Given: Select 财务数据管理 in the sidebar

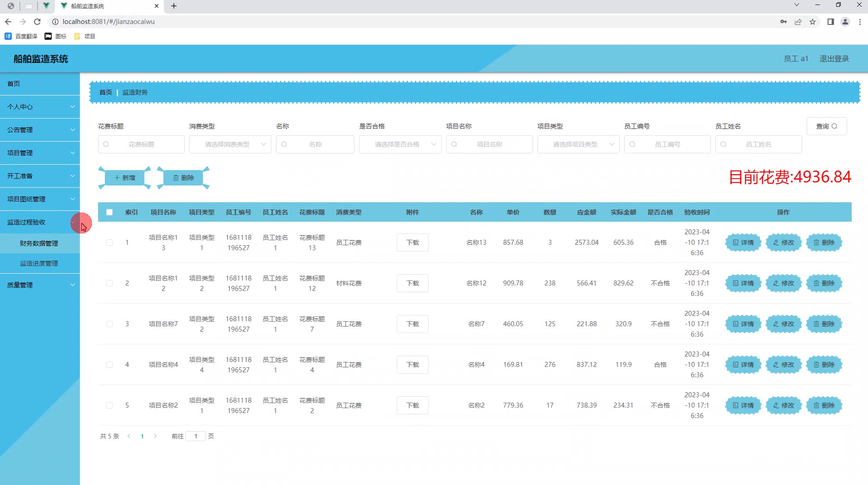Looking at the screenshot, I should point(40,243).
